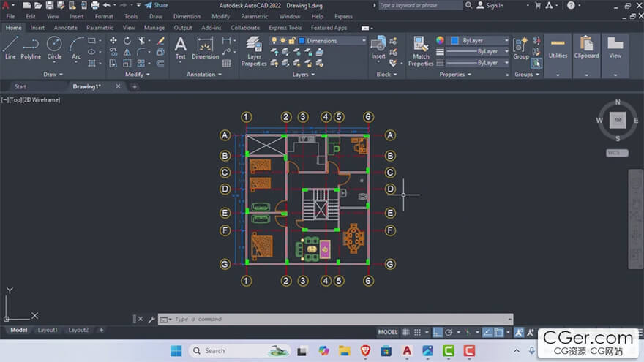This screenshot has height=362, width=644.
Task: Click the Explode tool in Modify panel
Action: [x=160, y=52]
